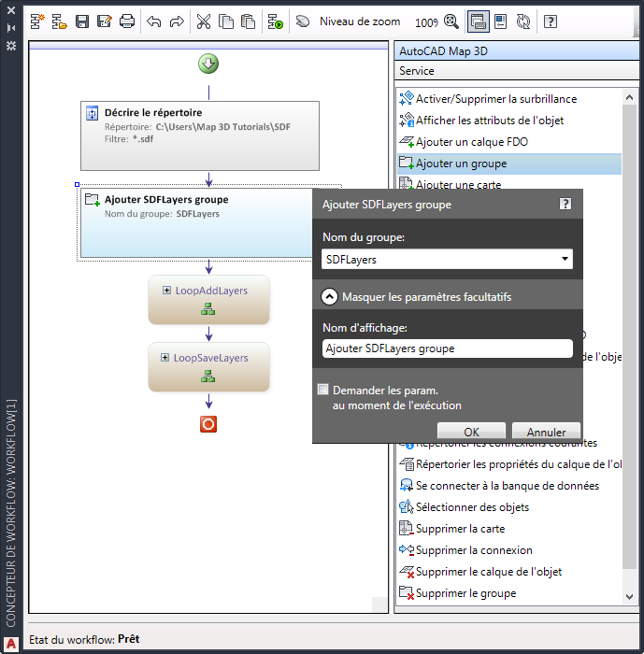This screenshot has width=644, height=654.
Task: Close the workflow designer palette
Action: [x=11, y=10]
